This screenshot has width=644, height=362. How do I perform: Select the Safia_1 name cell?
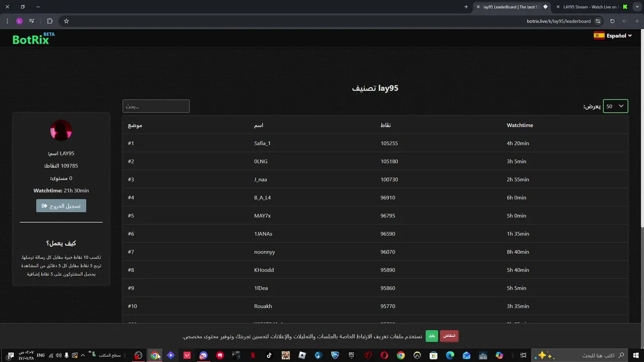point(262,143)
